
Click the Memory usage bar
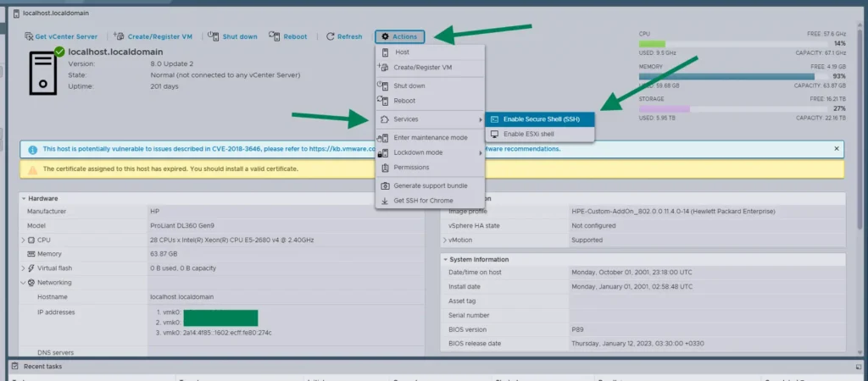[x=734, y=76]
